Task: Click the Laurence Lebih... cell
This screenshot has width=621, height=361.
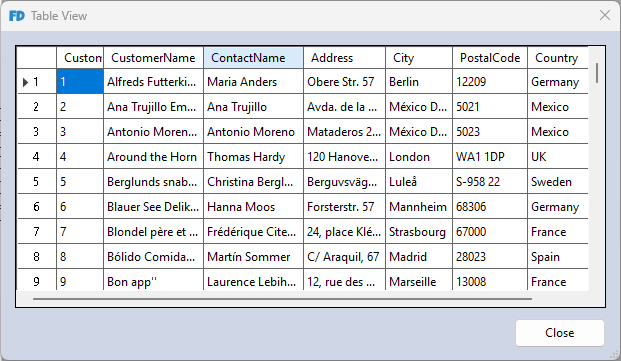Action: click(x=253, y=281)
